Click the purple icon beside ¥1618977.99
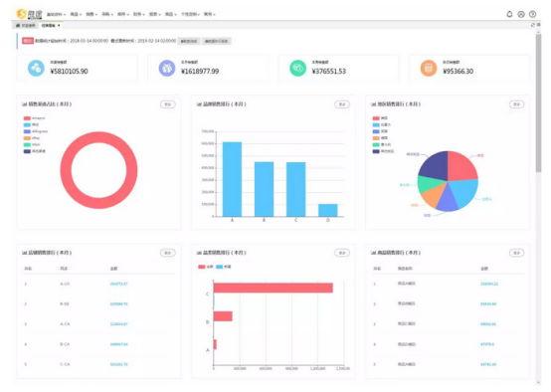This screenshot has width=551, height=392. pos(167,68)
